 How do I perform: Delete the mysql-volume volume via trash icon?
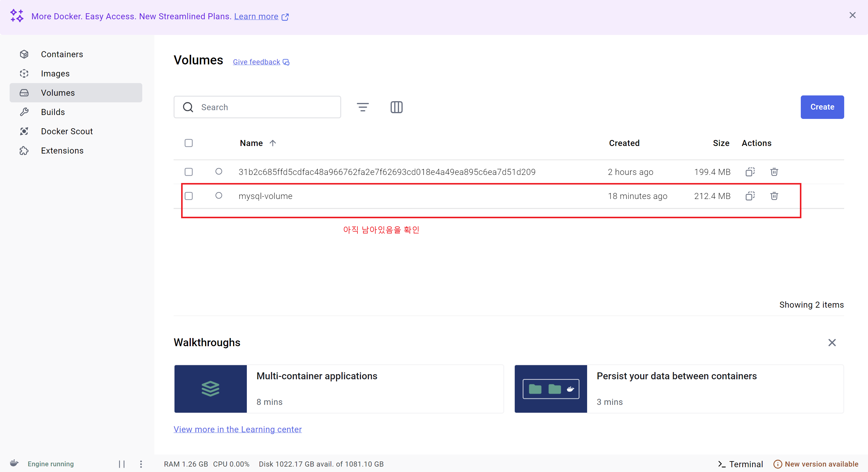(x=774, y=196)
